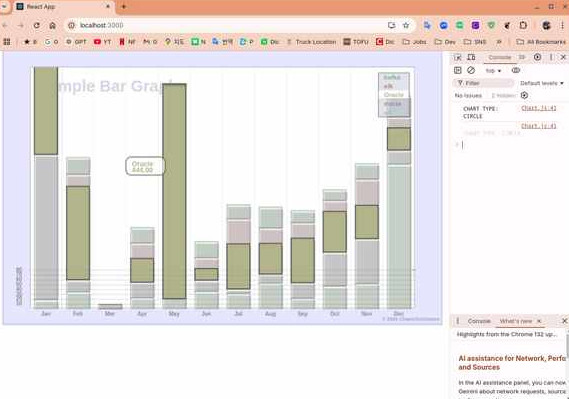Open the DevTools three-dot customize menu
Viewport: 569px width, 399px height.
pyautogui.click(x=551, y=57)
